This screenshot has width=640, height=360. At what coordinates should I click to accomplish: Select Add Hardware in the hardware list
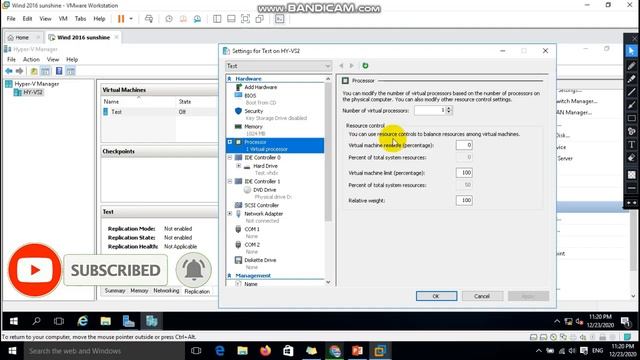(x=260, y=87)
